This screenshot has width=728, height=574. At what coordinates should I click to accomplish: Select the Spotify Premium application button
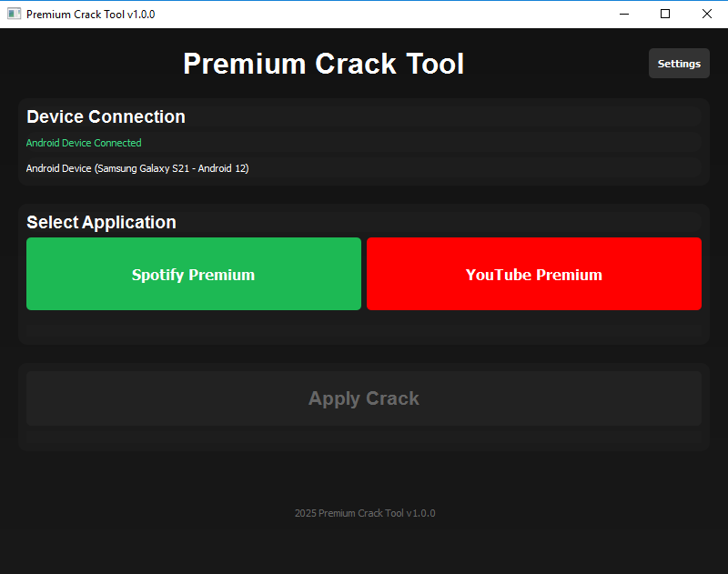coord(194,274)
